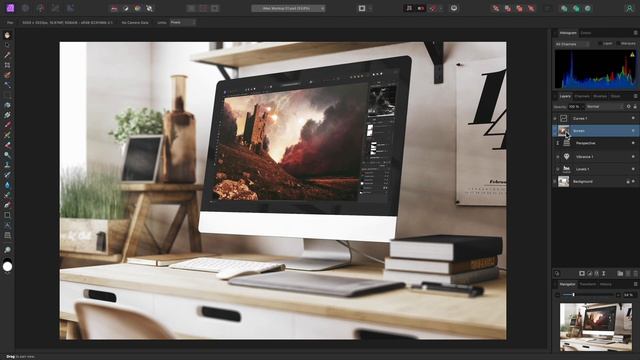Click the white colour swatch in Tools
This screenshot has width=640, height=360.
pos(7,267)
